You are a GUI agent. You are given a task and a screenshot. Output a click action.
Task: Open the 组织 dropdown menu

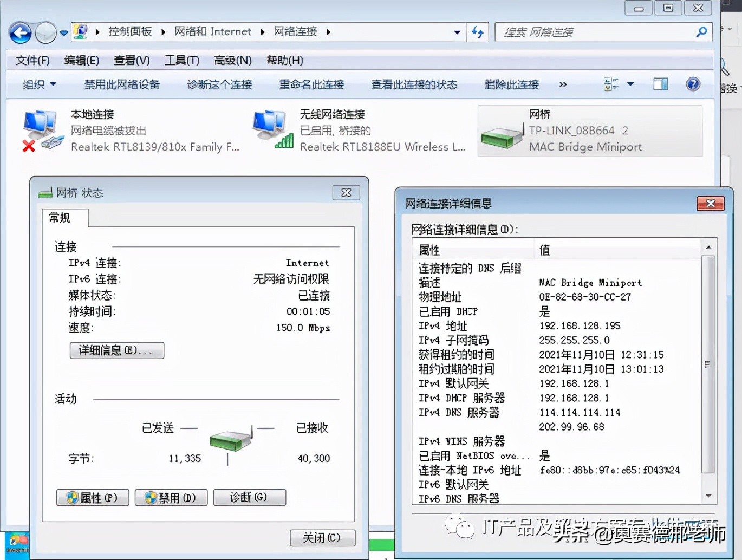click(39, 84)
